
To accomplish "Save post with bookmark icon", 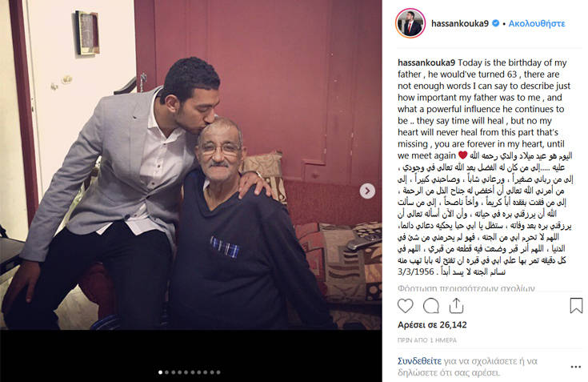I will [x=576, y=306].
